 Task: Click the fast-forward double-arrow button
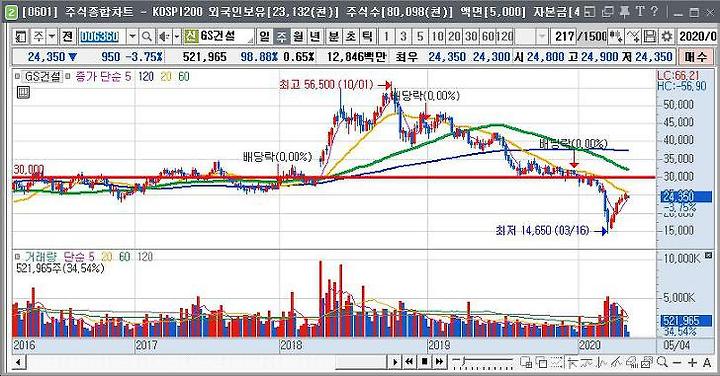point(439,362)
